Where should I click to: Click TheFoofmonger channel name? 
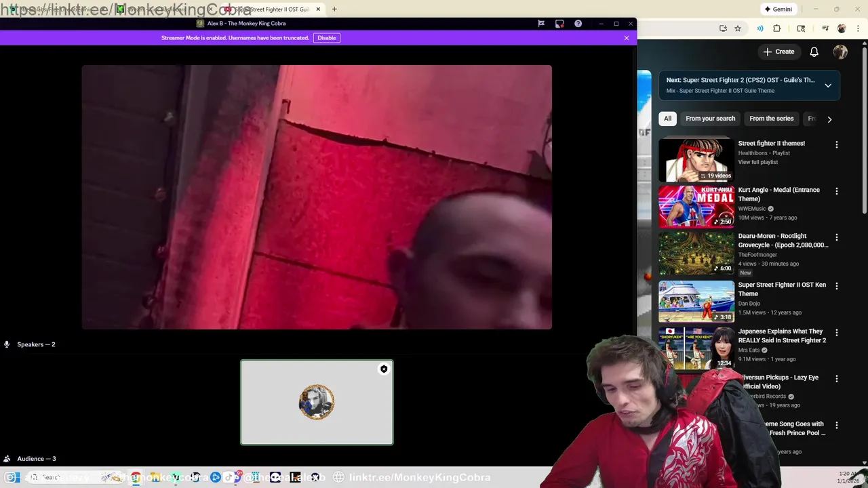757,255
